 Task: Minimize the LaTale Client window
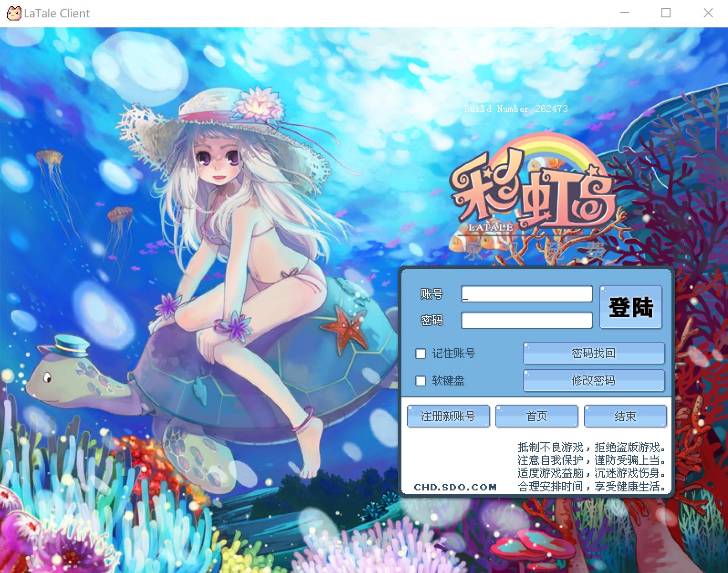tap(624, 13)
